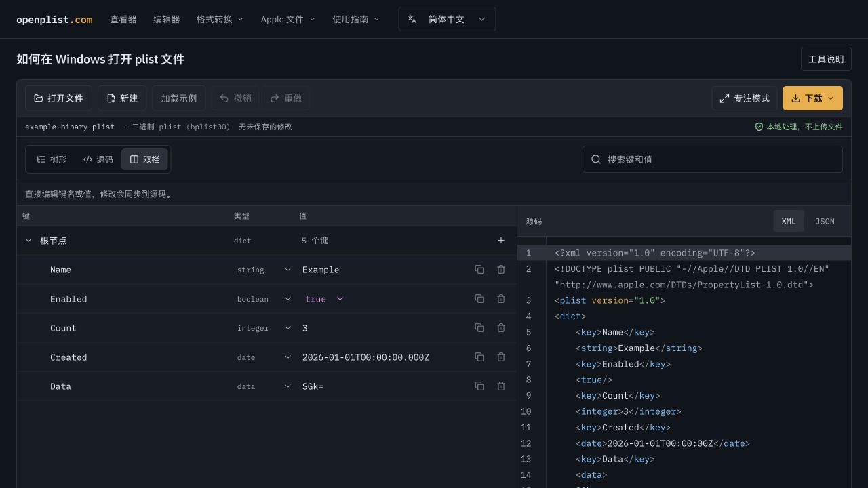The image size is (868, 488).
Task: Click the 打开文件 button
Action: click(58, 98)
